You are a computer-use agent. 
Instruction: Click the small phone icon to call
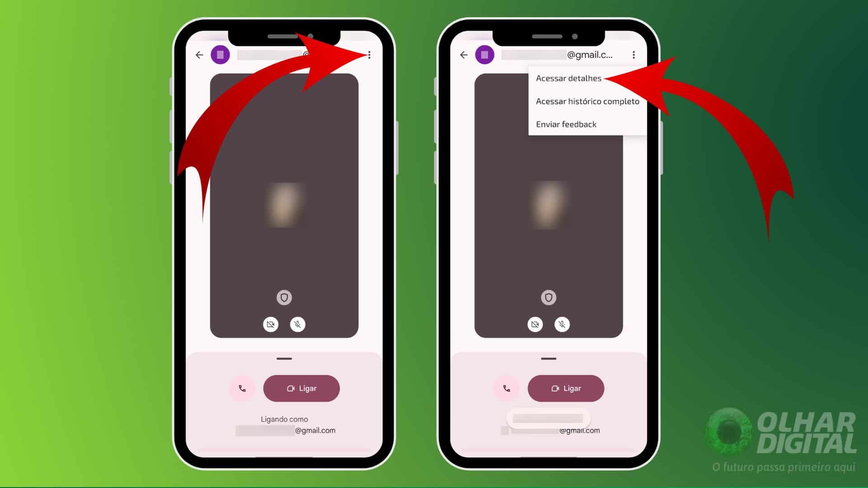[243, 389]
